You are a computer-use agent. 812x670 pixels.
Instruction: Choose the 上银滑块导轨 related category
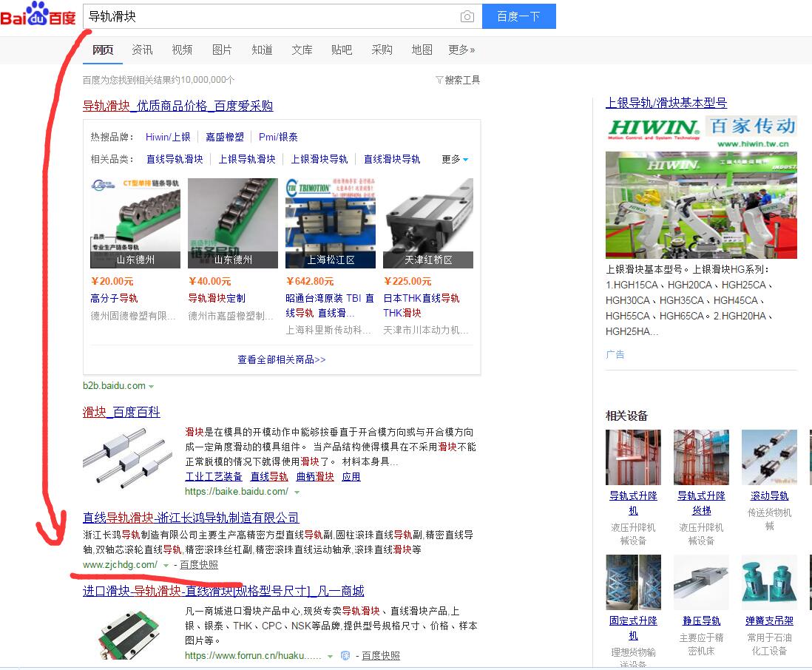tap(319, 160)
